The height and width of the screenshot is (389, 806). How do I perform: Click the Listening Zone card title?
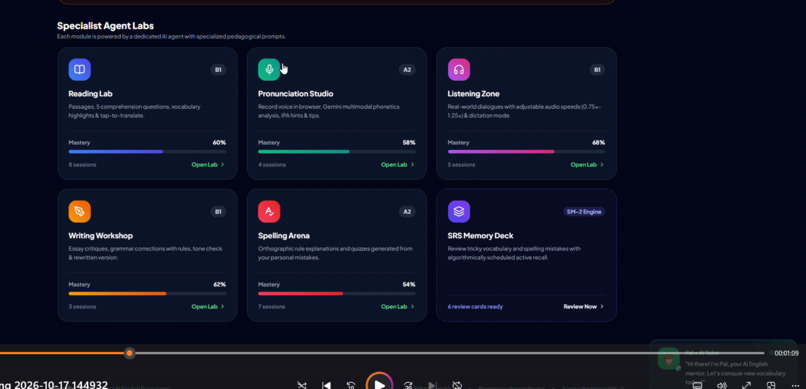point(473,94)
